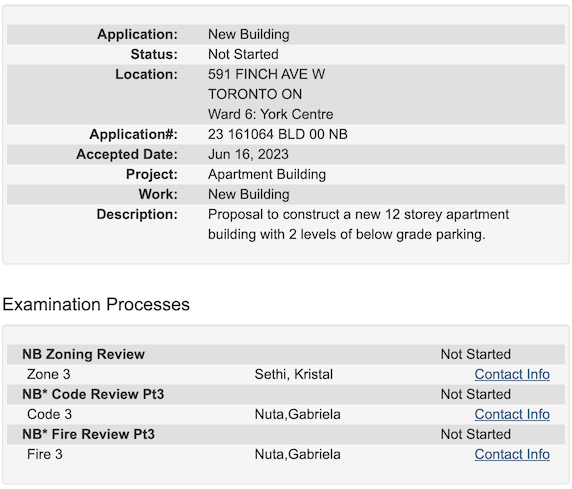
Task: Click the Zone 3 process label
Action: [49, 374]
